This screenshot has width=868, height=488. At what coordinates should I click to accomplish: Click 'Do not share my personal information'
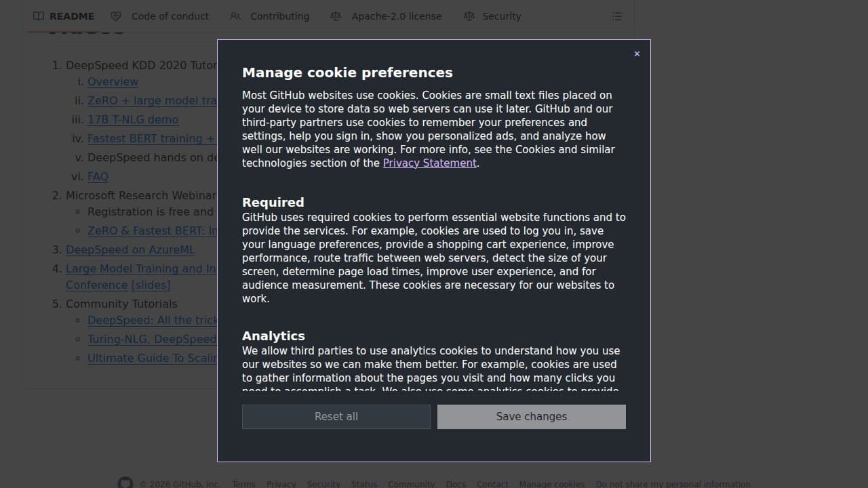pyautogui.click(x=673, y=484)
